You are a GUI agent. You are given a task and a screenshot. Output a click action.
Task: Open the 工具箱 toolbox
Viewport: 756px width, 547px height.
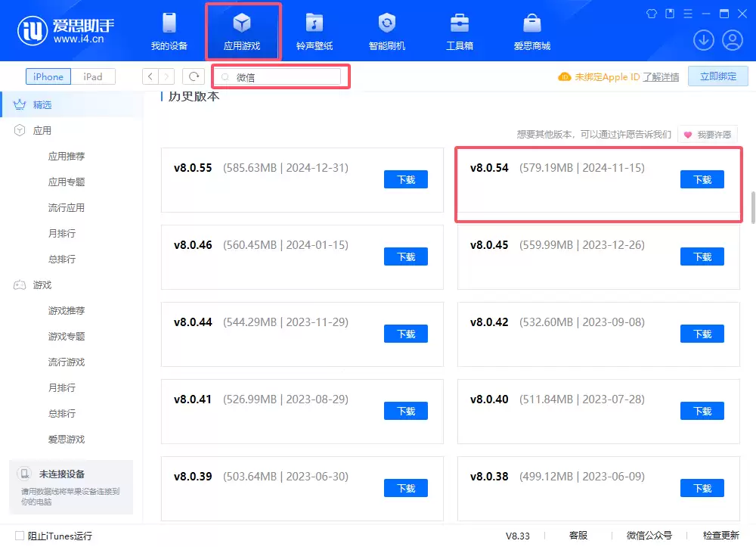(459, 30)
